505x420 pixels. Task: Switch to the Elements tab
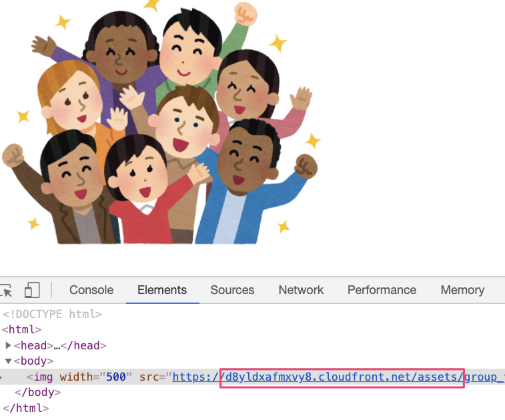tap(162, 290)
